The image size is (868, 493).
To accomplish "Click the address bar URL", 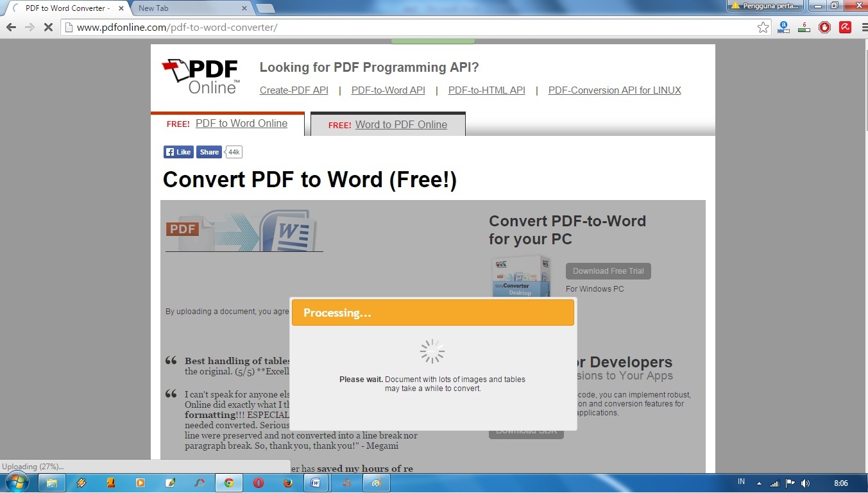I will (x=177, y=28).
